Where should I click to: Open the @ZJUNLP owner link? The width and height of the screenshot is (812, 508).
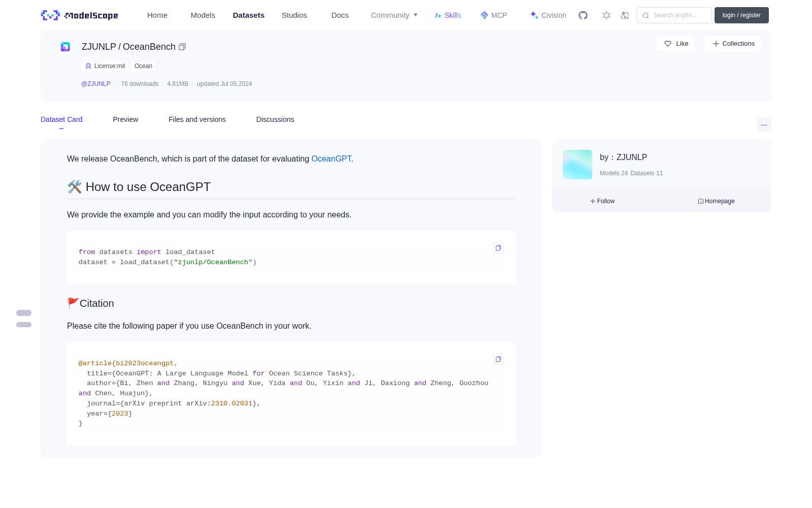tap(96, 84)
